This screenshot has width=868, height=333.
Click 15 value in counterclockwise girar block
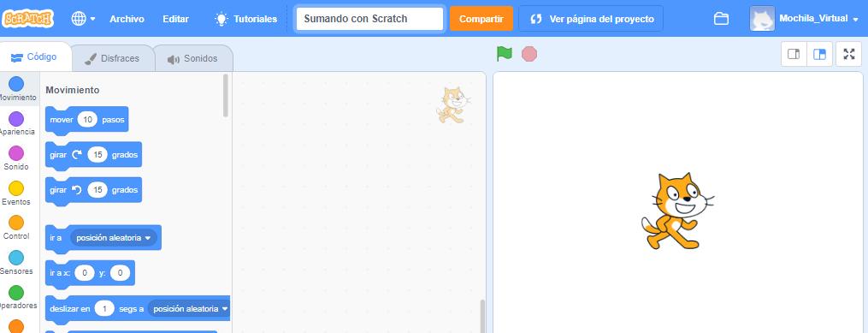pos(98,190)
